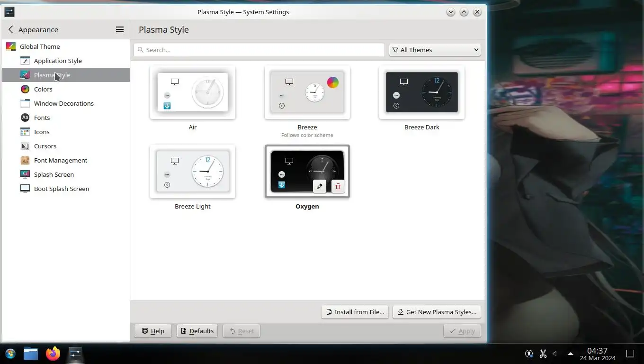Select the Breeze plasma style thumbnail
Image resolution: width=644 pixels, height=364 pixels.
[x=307, y=92]
